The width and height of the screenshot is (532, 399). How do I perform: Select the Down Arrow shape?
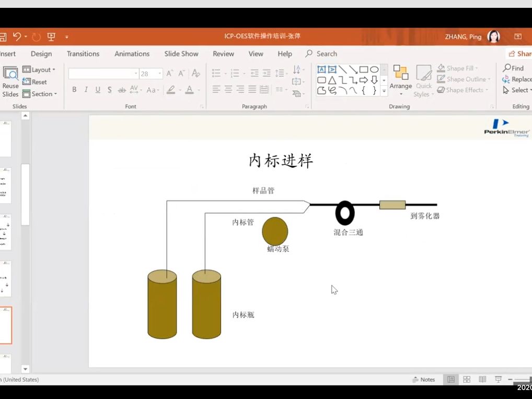pyautogui.click(x=374, y=80)
